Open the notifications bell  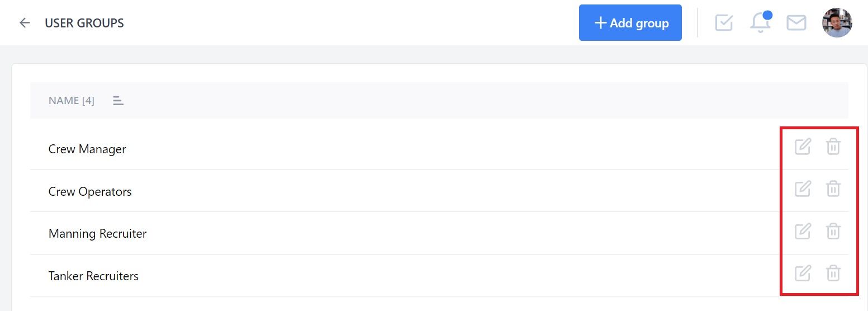(x=760, y=22)
